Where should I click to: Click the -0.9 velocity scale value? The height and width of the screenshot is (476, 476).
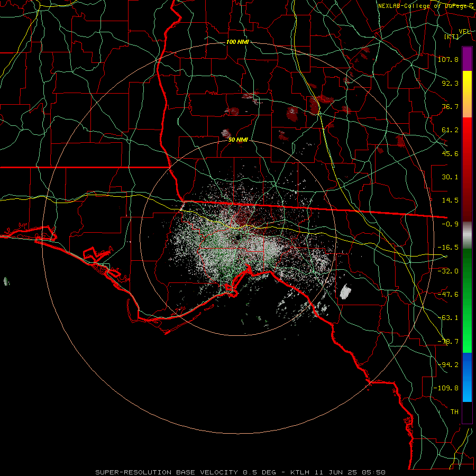point(450,224)
